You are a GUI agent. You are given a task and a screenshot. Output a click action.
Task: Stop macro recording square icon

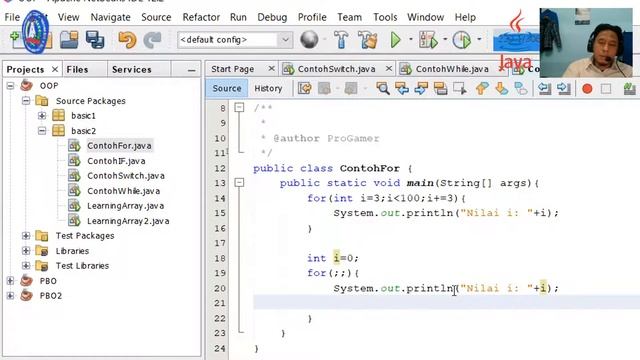pos(606,89)
